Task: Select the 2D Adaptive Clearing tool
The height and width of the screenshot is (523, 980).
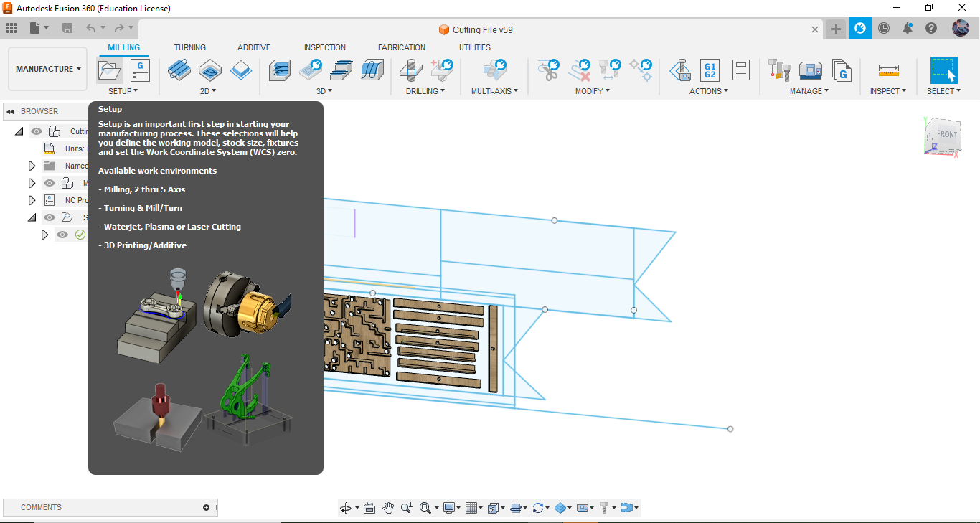Action: click(x=179, y=70)
